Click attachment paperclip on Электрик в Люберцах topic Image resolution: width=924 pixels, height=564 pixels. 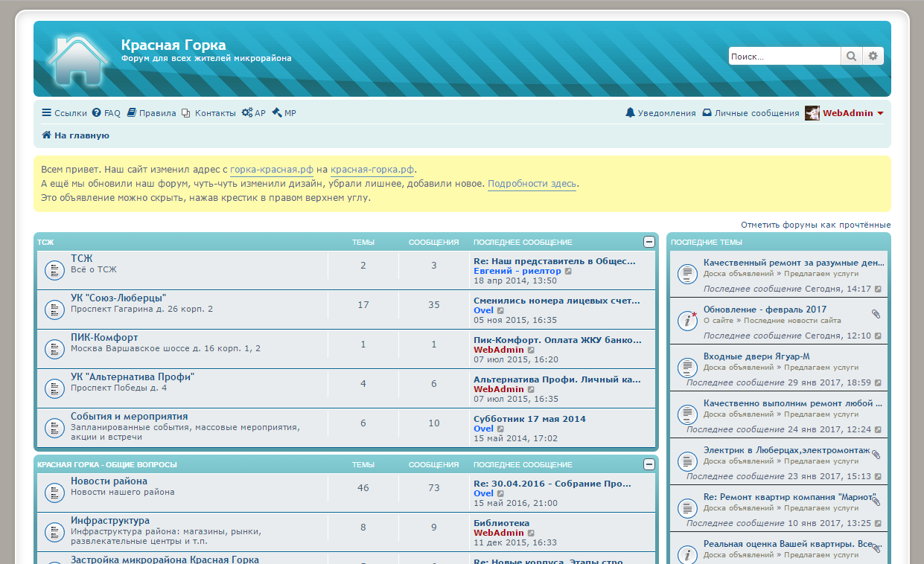pyautogui.click(x=876, y=455)
